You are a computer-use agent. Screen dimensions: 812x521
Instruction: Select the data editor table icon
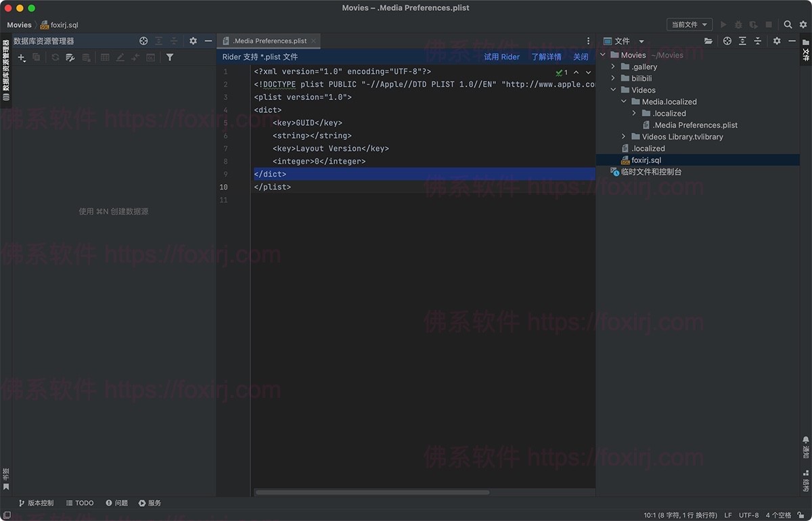(x=105, y=58)
